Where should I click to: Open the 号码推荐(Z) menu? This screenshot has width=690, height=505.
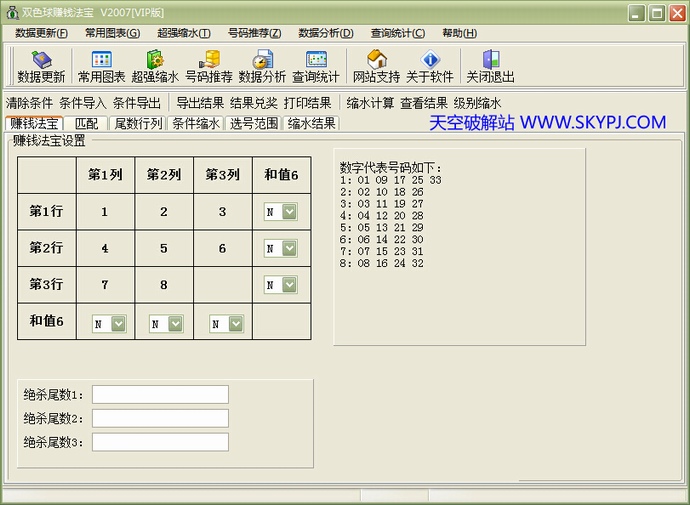[x=254, y=33]
